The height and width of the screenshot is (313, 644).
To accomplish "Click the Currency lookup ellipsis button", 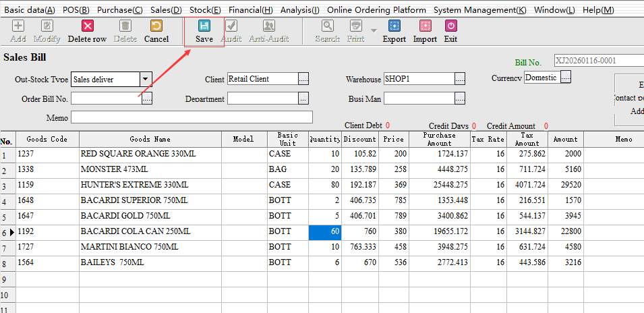I will (x=565, y=78).
